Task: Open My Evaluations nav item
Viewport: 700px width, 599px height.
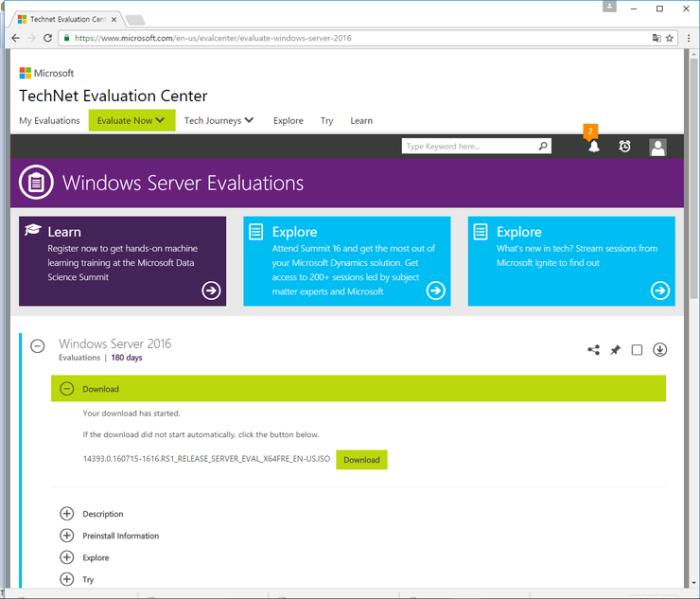Action: click(49, 120)
